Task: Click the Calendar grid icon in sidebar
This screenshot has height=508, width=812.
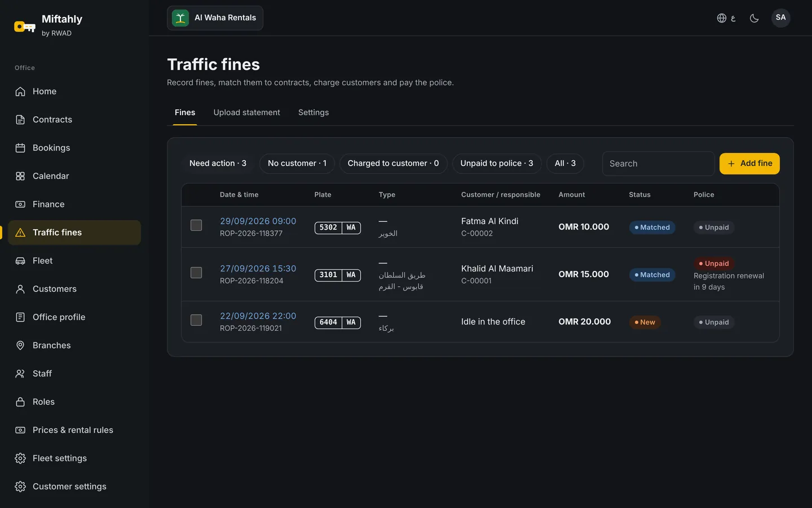Action: coord(20,176)
